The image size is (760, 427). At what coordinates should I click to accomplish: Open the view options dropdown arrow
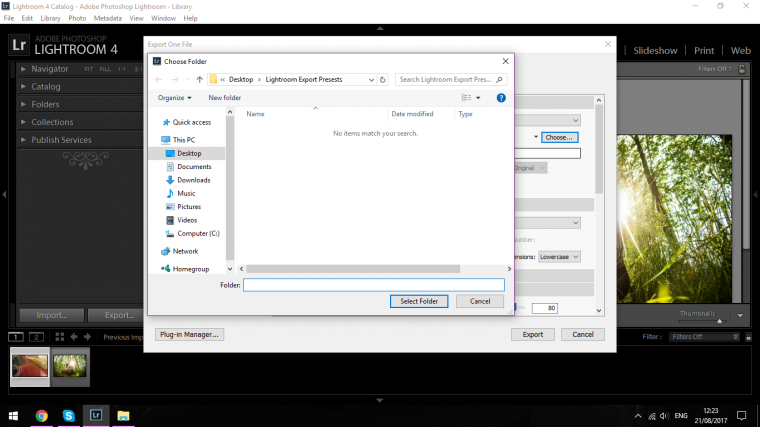[x=478, y=98]
